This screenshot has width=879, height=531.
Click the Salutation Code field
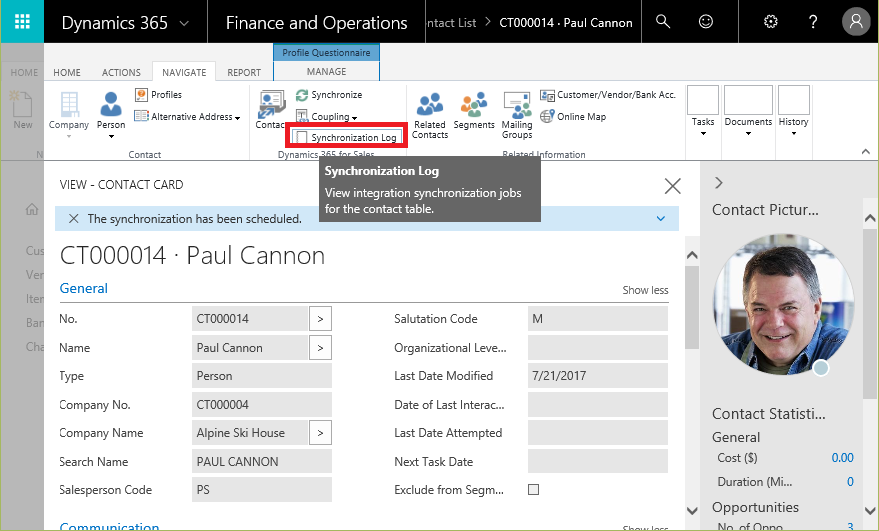598,318
